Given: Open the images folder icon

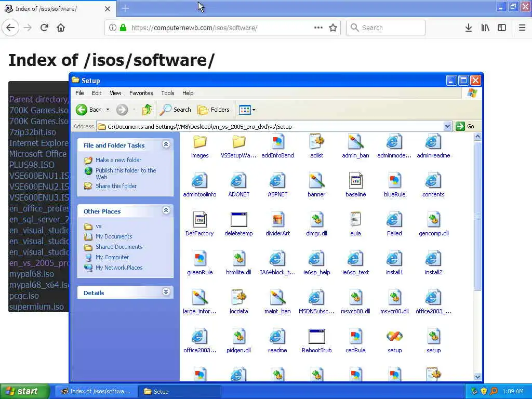Looking at the screenshot, I should (200, 142).
